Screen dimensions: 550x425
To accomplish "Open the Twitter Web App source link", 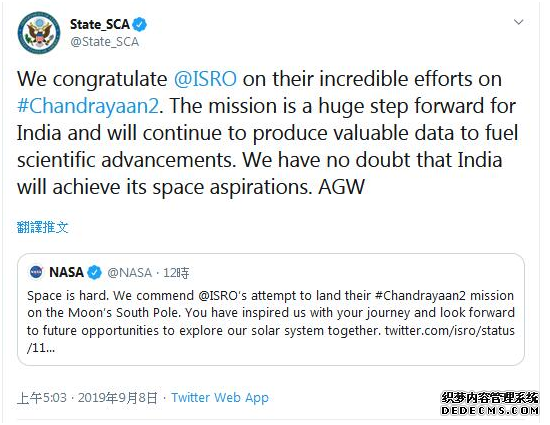I will pos(220,398).
